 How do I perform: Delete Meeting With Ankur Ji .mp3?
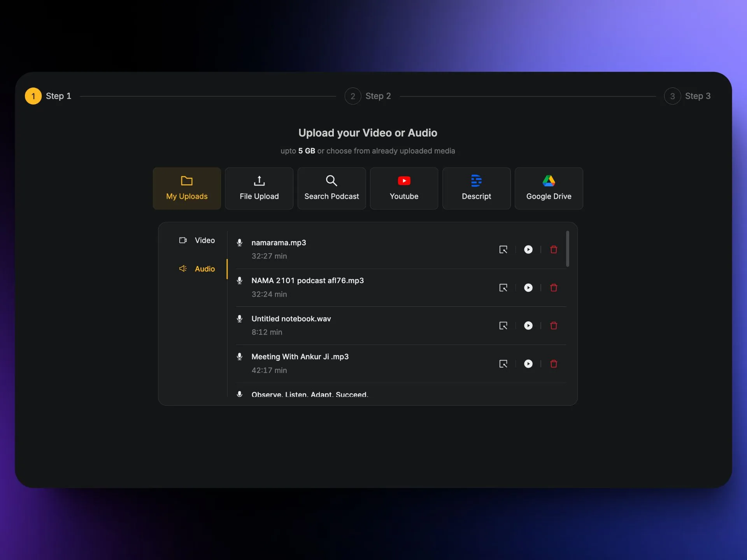[x=554, y=364]
